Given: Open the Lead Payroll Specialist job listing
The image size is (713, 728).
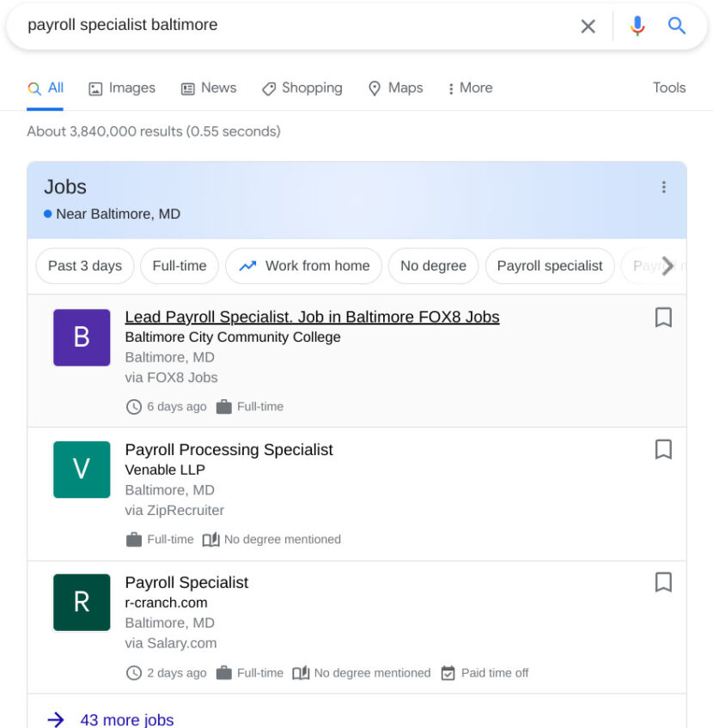Looking at the screenshot, I should tap(312, 317).
